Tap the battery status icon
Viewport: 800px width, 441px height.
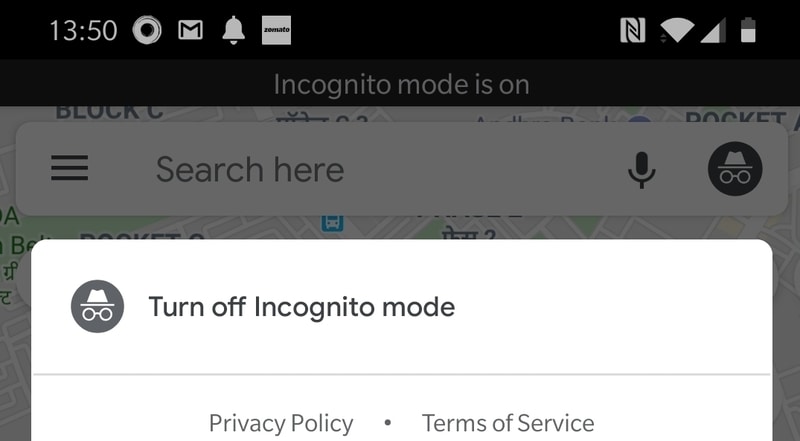748,31
